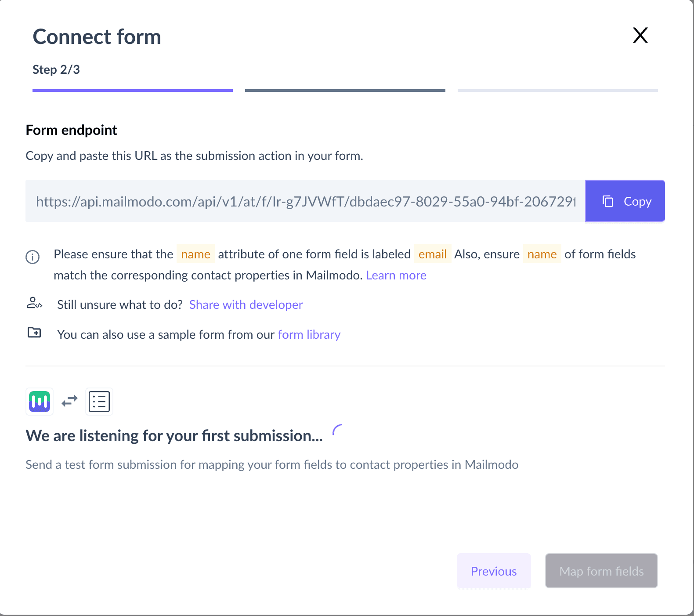694x616 pixels.
Task: Click the second step progress indicator
Action: pyautogui.click(x=345, y=91)
